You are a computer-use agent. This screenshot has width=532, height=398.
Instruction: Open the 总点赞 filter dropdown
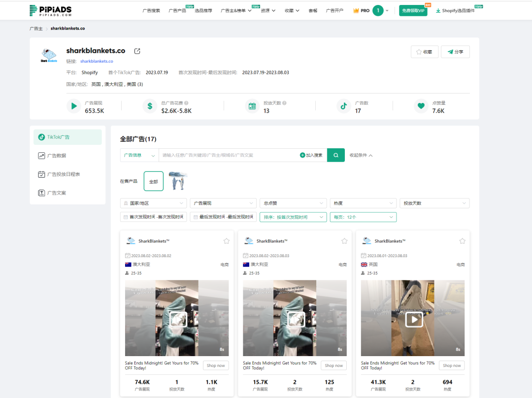293,203
